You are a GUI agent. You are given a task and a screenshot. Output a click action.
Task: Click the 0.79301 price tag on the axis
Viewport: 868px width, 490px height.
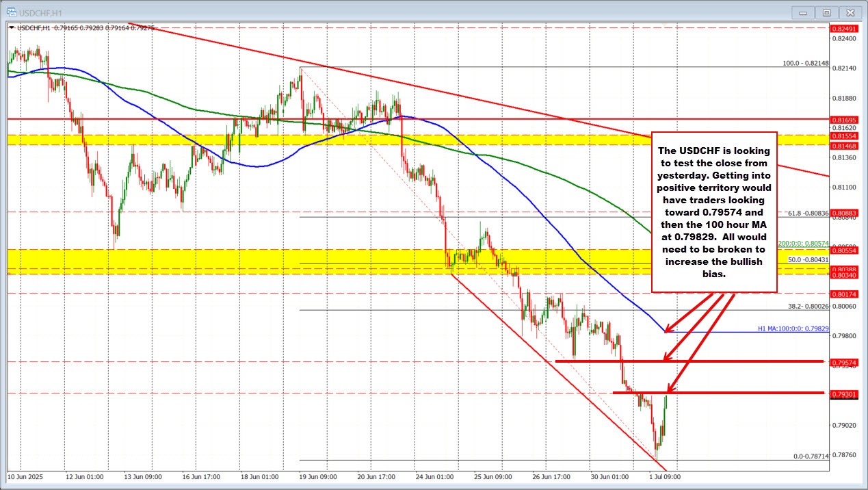[x=844, y=394]
